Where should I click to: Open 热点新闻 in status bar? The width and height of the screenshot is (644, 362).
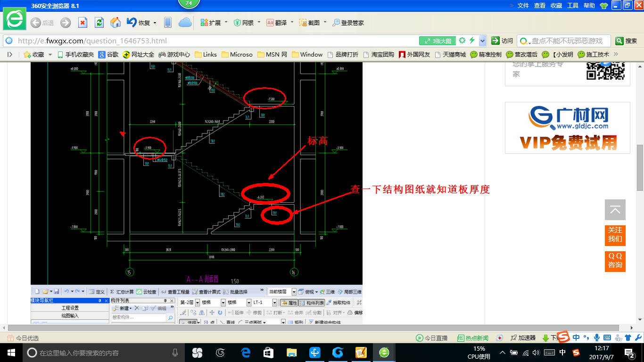coord(473,338)
